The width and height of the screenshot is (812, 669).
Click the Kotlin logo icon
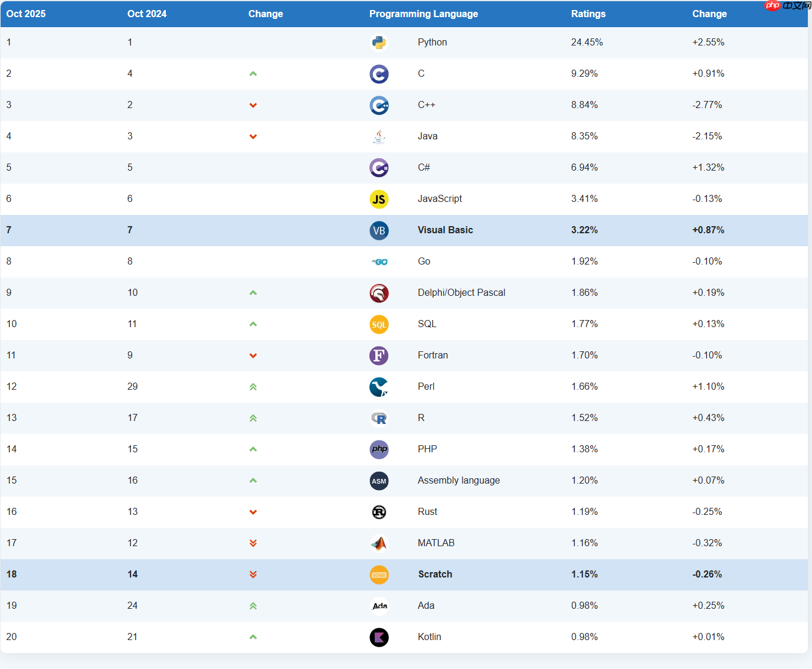tap(379, 637)
